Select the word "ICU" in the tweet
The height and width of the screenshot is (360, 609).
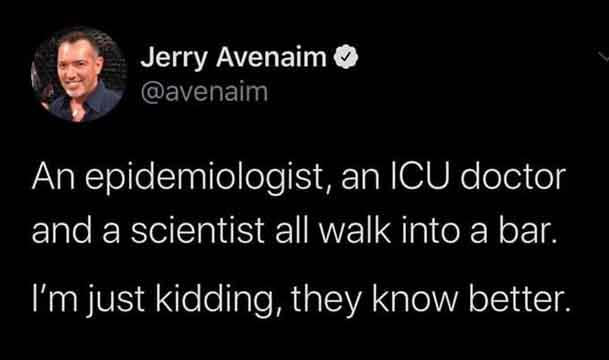click(418, 177)
